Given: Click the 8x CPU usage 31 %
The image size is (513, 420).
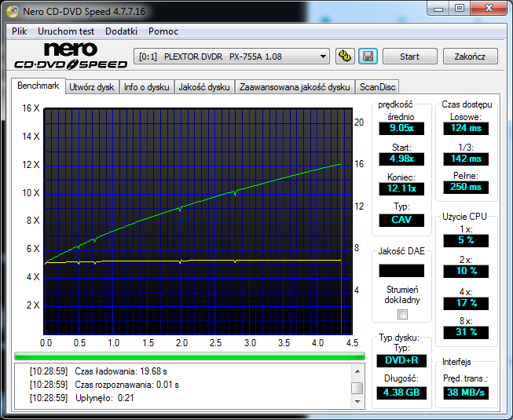Looking at the screenshot, I should 466,332.
